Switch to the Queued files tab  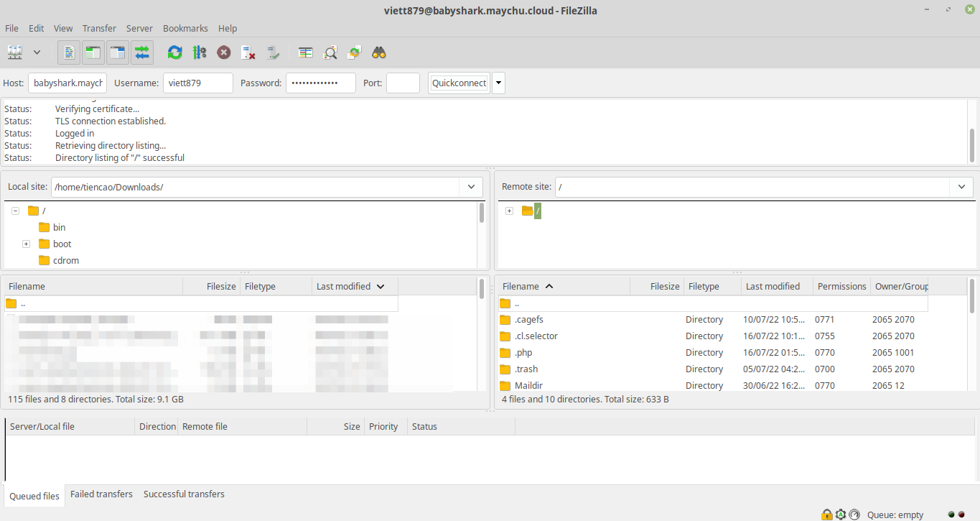[34, 496]
